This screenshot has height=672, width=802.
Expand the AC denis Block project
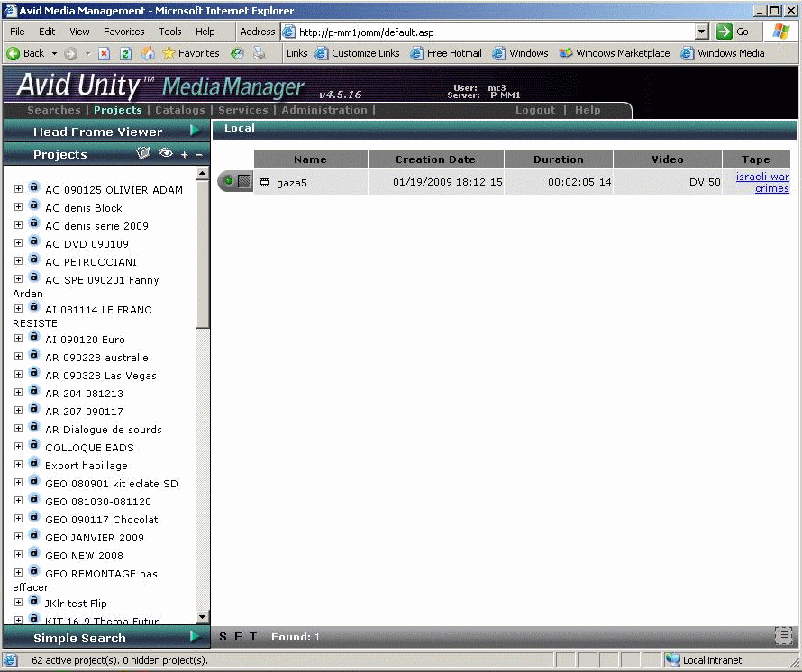18,206
